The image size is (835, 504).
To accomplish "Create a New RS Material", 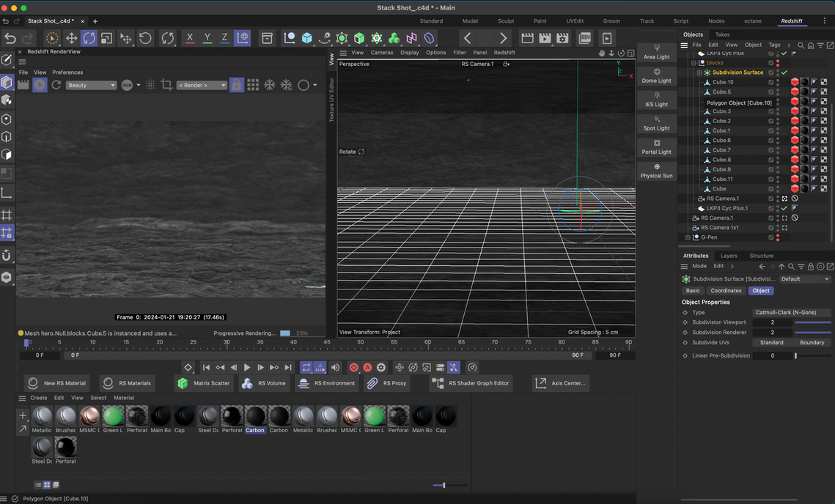I will coord(58,383).
